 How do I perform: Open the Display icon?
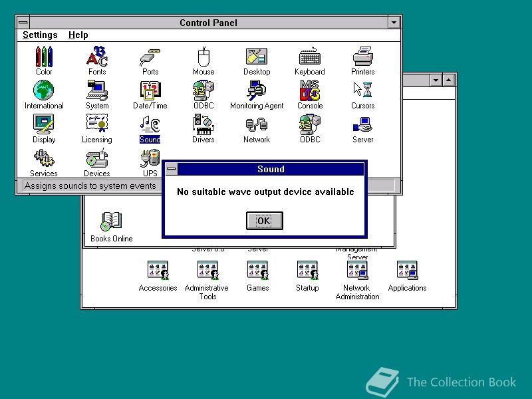click(44, 128)
